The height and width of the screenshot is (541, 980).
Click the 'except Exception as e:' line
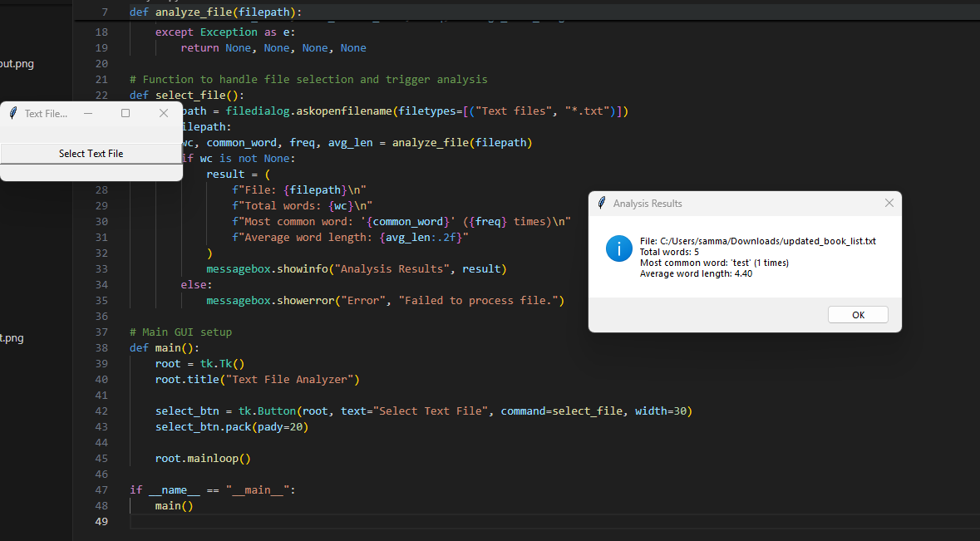tap(225, 32)
